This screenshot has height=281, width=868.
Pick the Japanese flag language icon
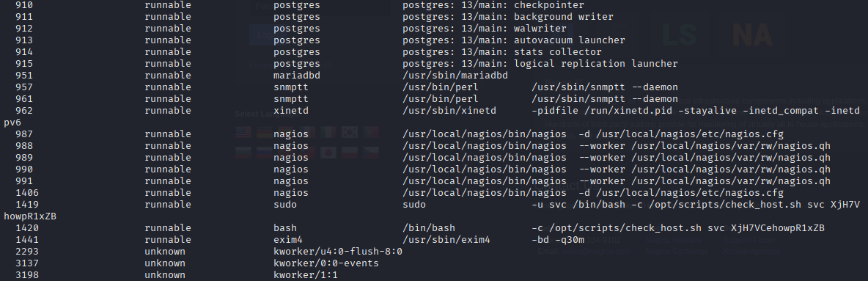click(x=328, y=153)
